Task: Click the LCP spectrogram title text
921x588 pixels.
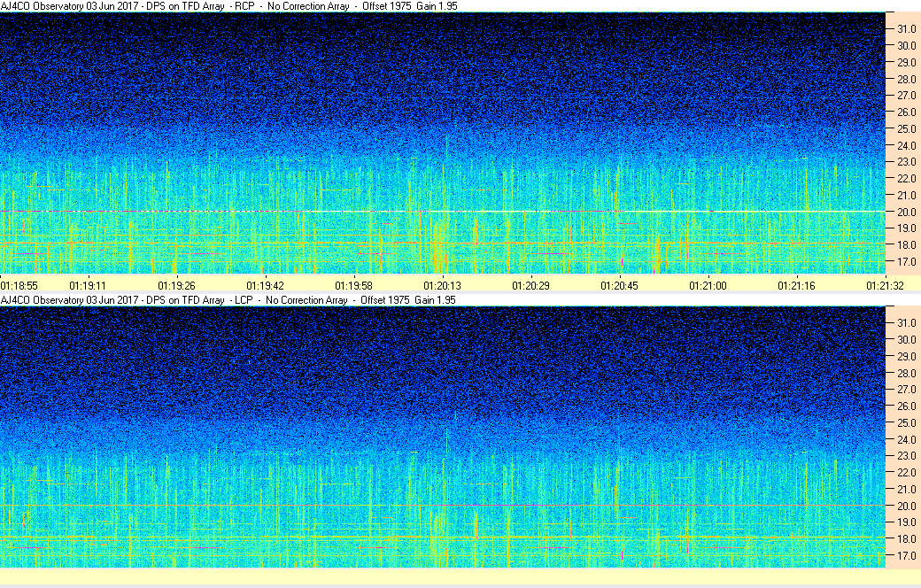Action: tap(228, 300)
